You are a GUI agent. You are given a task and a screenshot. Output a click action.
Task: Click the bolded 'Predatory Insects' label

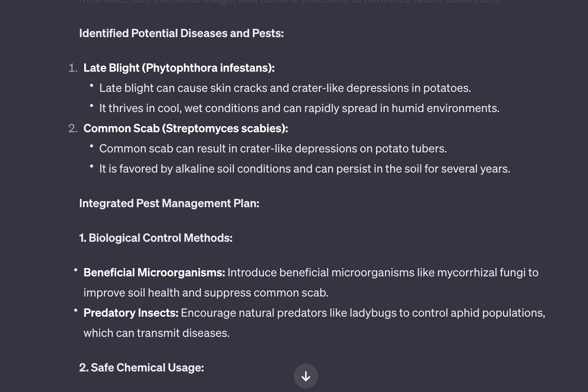[x=131, y=313]
